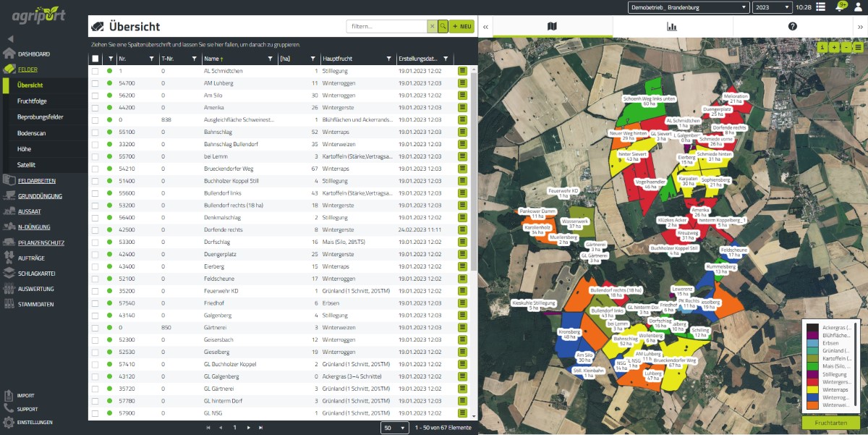Open the map layers menu icon
Viewport: 868px width, 435px height.
tap(858, 47)
